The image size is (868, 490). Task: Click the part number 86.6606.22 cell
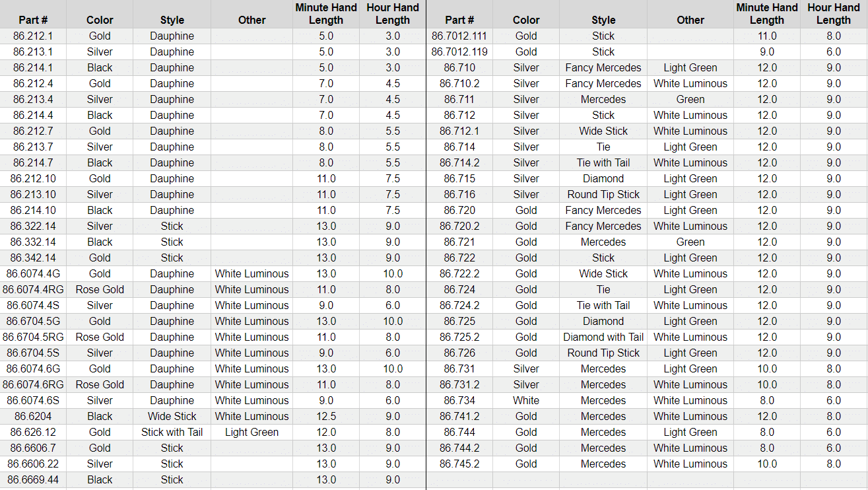pyautogui.click(x=33, y=464)
